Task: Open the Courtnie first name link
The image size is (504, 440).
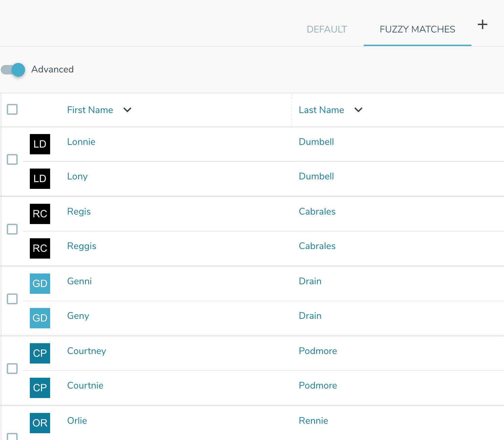Action: point(85,386)
